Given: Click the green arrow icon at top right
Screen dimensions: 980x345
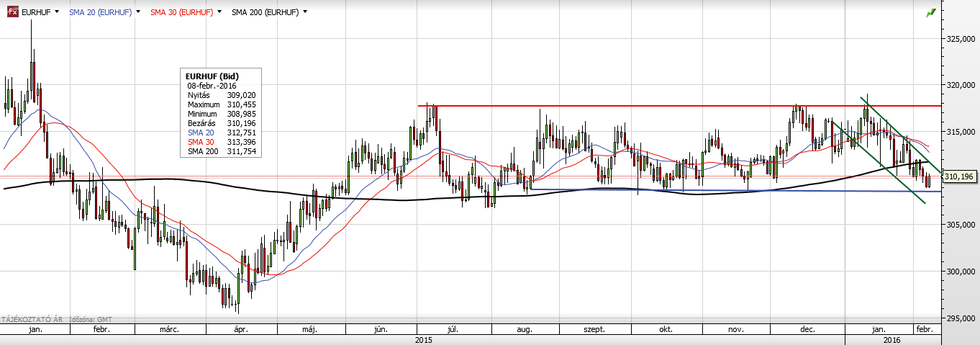Looking at the screenshot, I should [x=931, y=12].
